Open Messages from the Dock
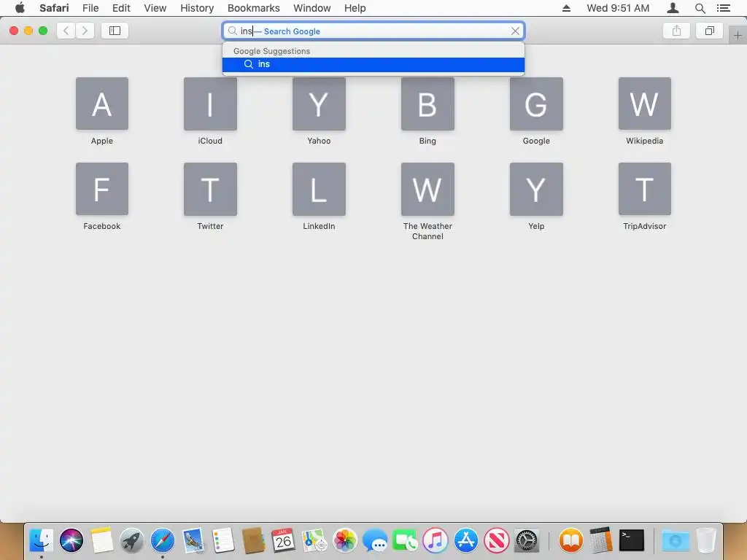The image size is (747, 560). [375, 541]
